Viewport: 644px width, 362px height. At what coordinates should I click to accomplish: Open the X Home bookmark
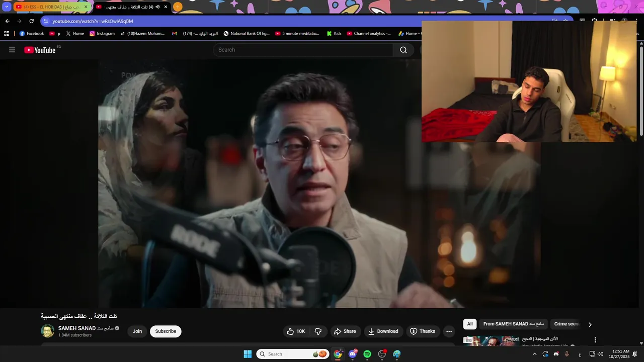pyautogui.click(x=75, y=34)
